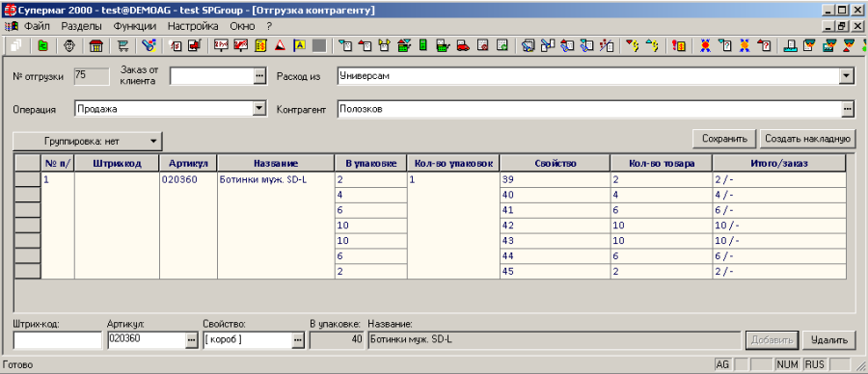The image size is (868, 374).
Task: Open the Окно menu
Action: 242,26
